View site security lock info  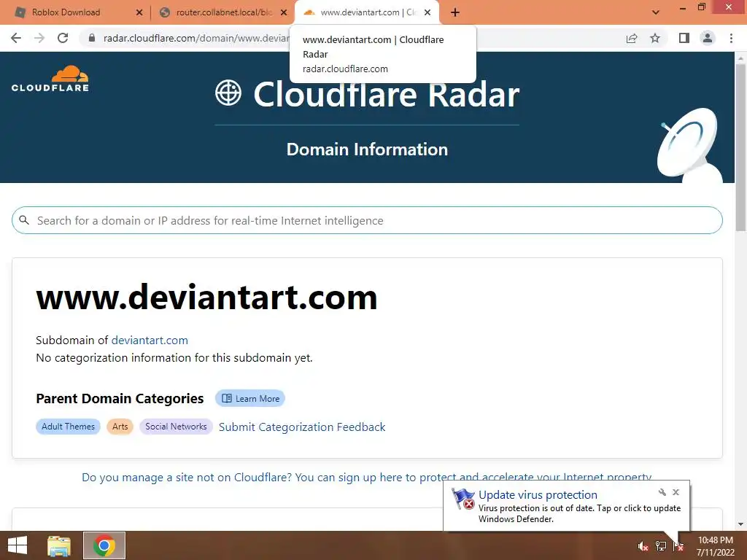(92, 38)
